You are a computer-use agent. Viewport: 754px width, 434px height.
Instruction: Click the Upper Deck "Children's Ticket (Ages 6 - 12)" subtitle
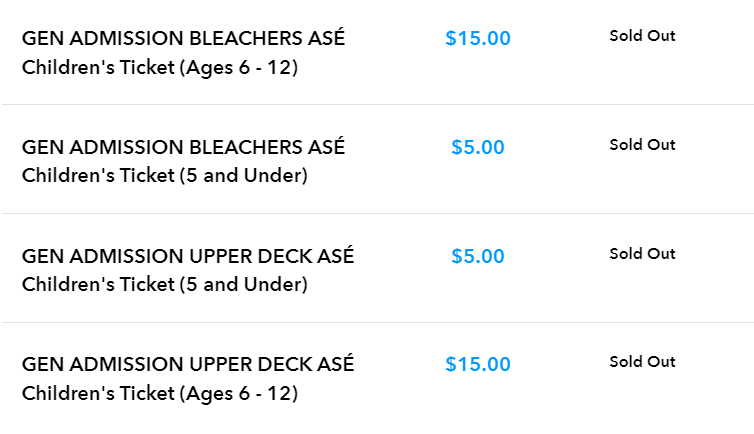(160, 393)
